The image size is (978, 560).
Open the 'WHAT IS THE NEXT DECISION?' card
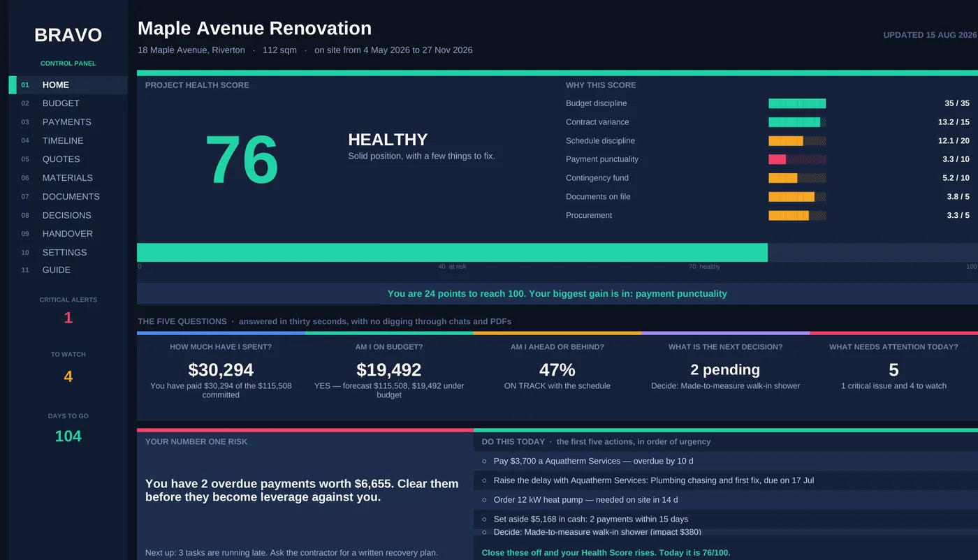[x=725, y=376]
